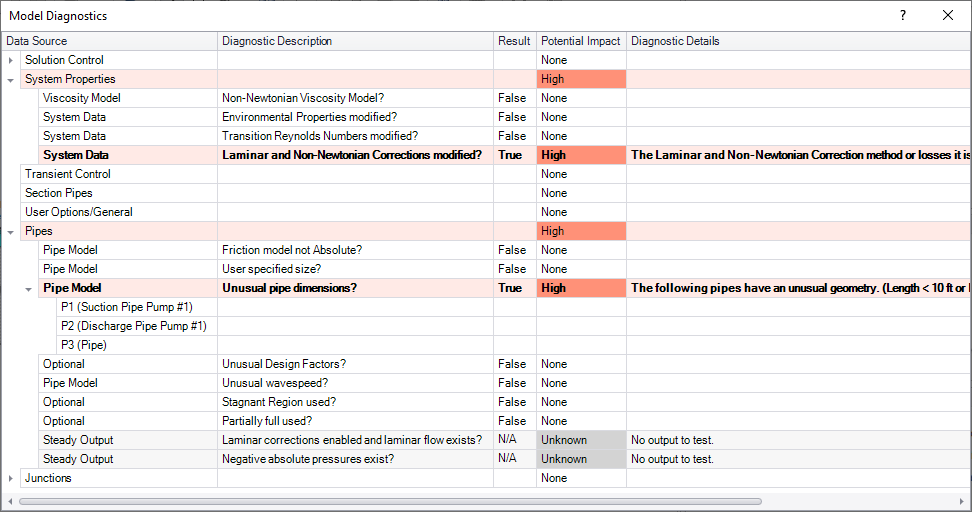Image resolution: width=972 pixels, height=512 pixels.
Task: Select Optional row for Stagnant Region
Action: click(x=64, y=402)
